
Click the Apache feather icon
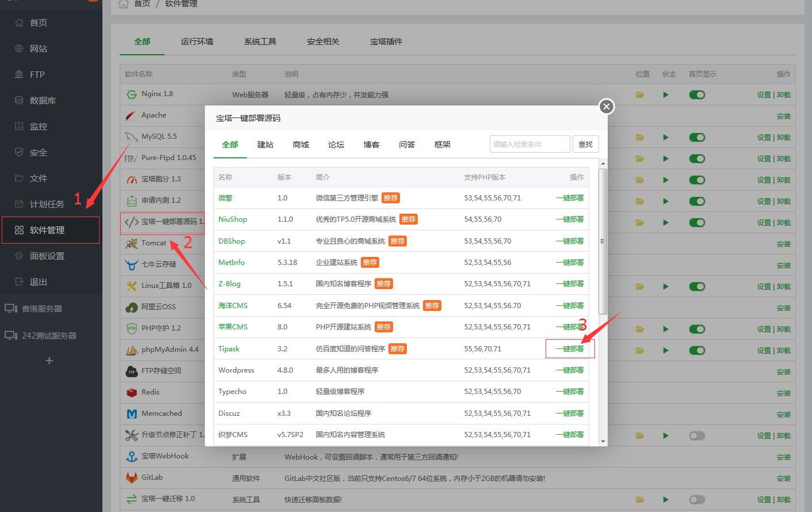131,115
